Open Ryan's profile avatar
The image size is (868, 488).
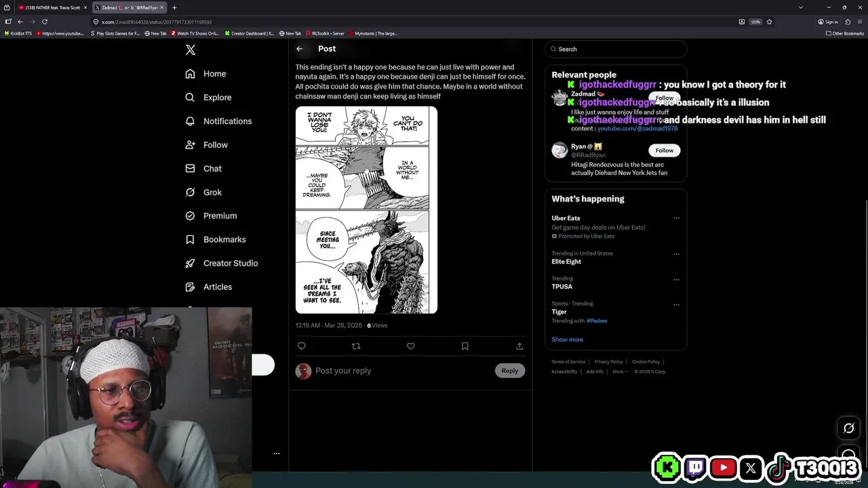pos(559,150)
